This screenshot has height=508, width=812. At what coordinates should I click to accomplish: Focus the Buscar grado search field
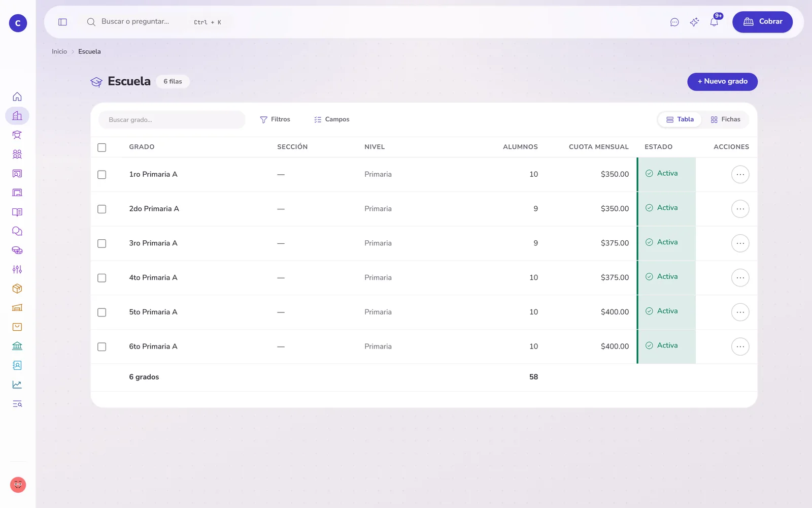tap(172, 120)
